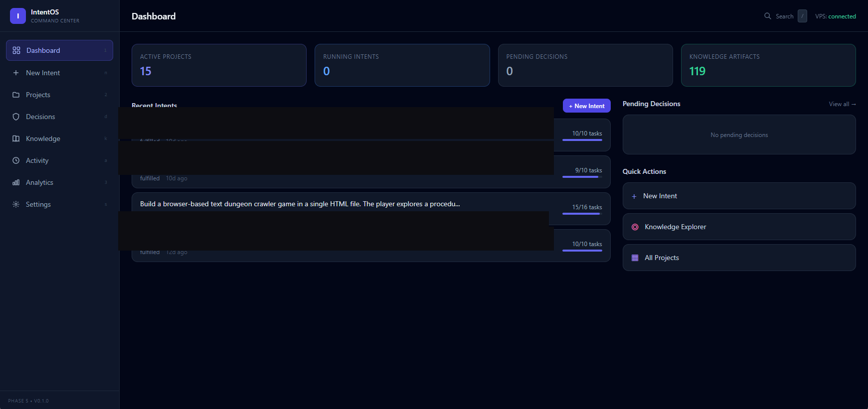Viewport: 868px width, 409px height.
Task: Click the Decisions shield icon
Action: point(16,117)
